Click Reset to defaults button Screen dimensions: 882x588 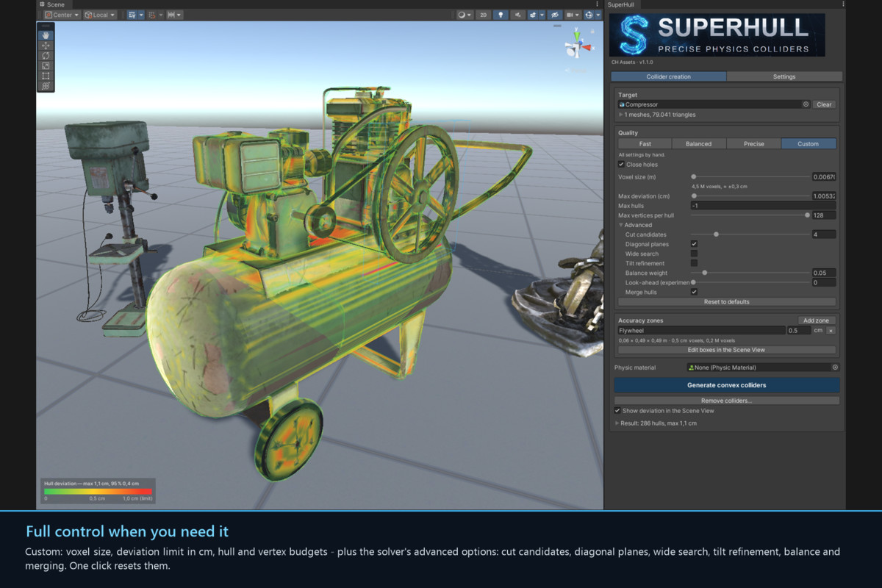tap(727, 302)
